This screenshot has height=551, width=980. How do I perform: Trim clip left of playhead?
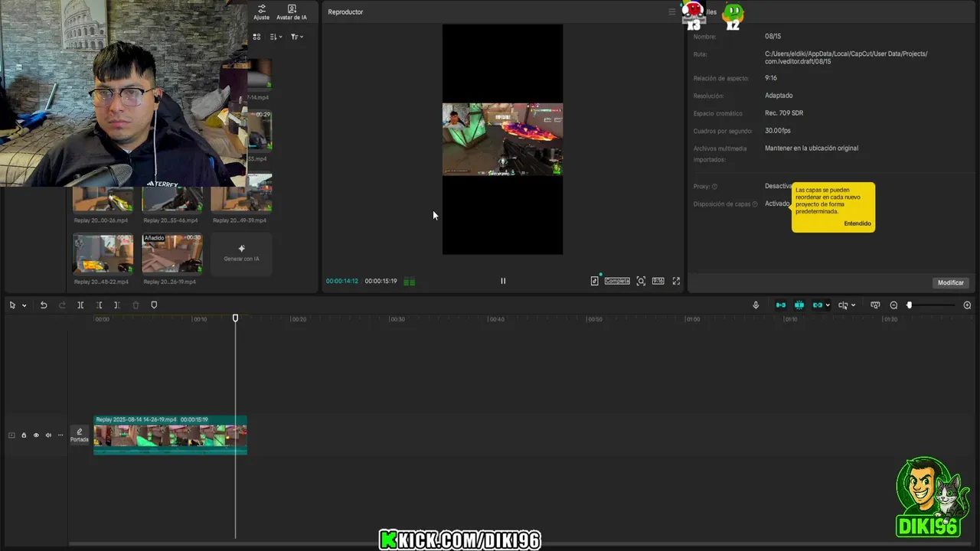click(99, 305)
